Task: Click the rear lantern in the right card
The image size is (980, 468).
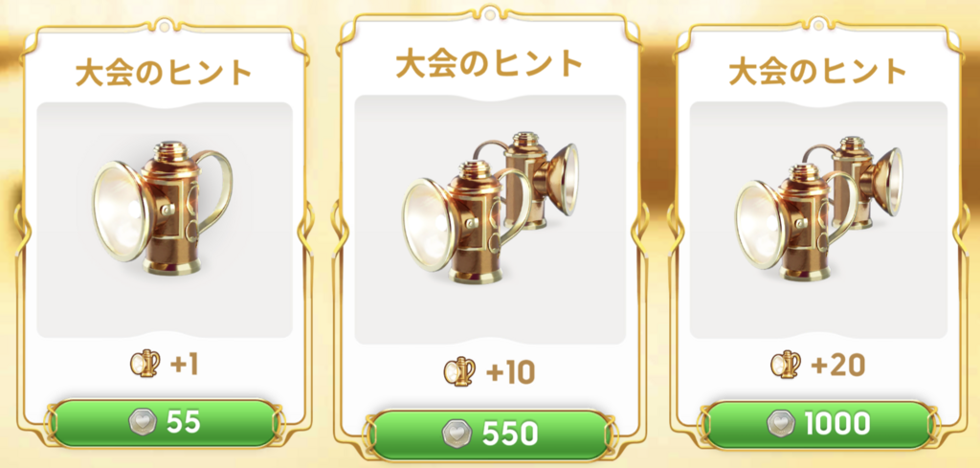Action: point(862,181)
